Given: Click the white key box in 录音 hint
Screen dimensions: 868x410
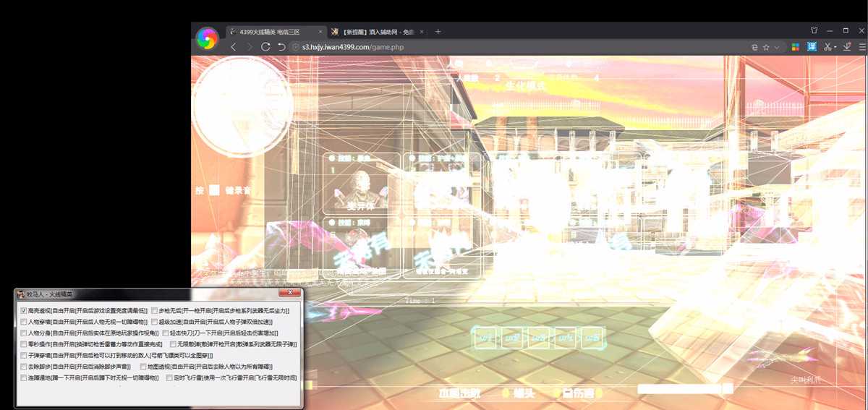Looking at the screenshot, I should (x=214, y=190).
